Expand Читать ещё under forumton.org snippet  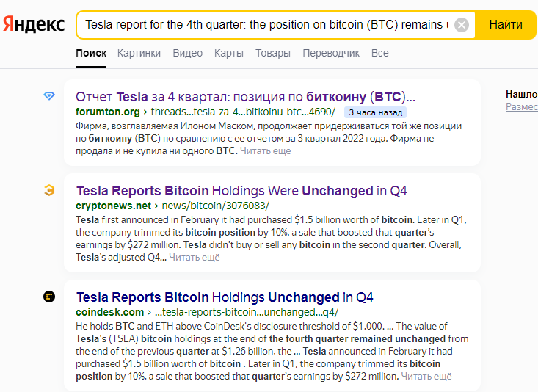coord(265,150)
